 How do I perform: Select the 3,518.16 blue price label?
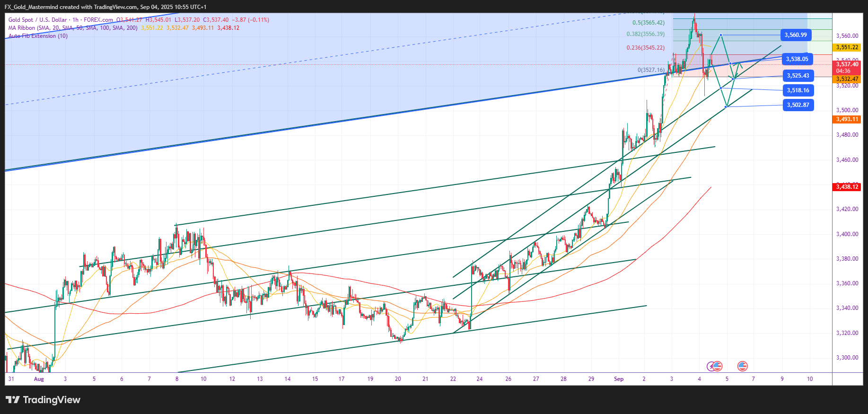pyautogui.click(x=798, y=90)
